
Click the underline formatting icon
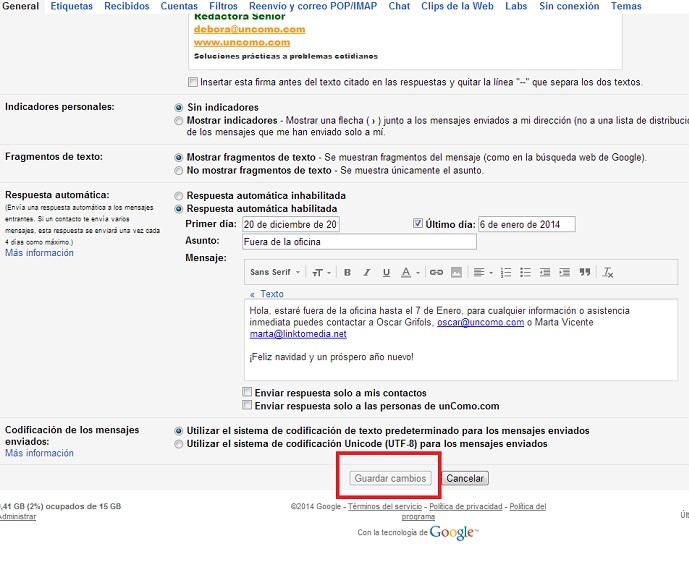[x=386, y=272]
